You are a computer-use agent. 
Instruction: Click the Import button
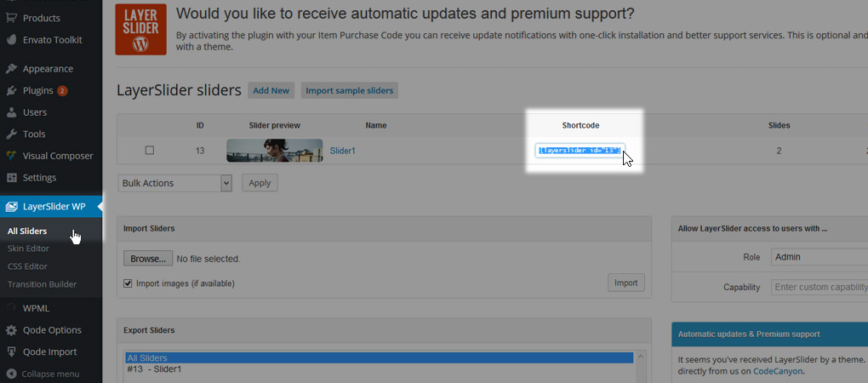point(626,283)
